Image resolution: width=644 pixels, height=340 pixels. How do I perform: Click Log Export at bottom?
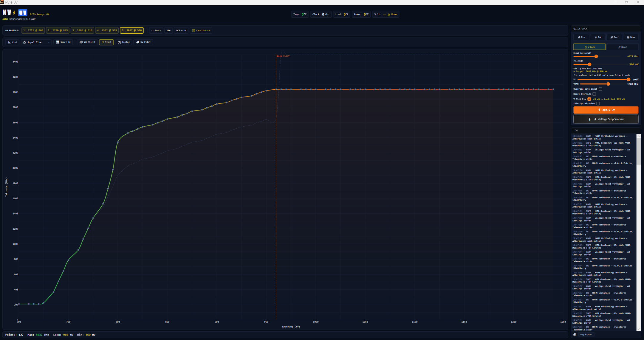tap(586, 335)
